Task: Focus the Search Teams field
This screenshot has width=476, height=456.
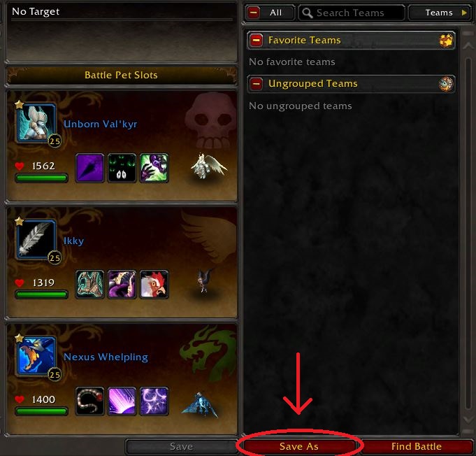Action: [352, 13]
